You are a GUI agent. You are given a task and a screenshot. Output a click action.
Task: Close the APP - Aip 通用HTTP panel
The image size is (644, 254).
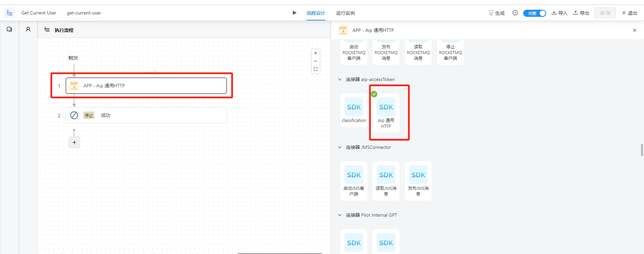pos(635,30)
